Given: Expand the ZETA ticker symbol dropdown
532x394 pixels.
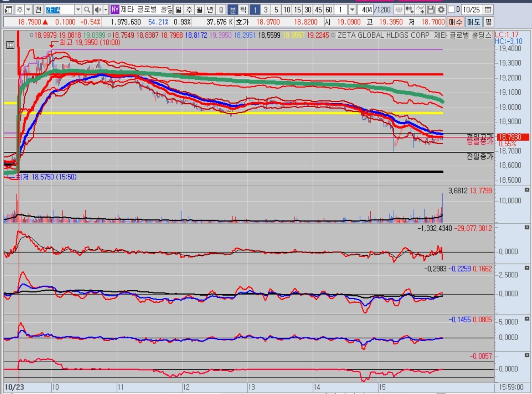Looking at the screenshot, I should 78,10.
